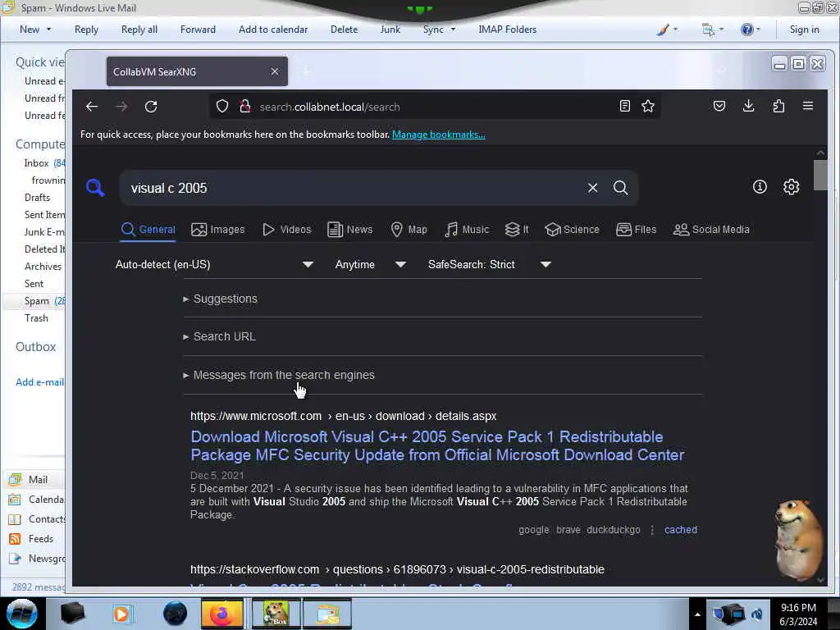Open Feeds in Live Mail sidebar
840x630 pixels.
41,539
